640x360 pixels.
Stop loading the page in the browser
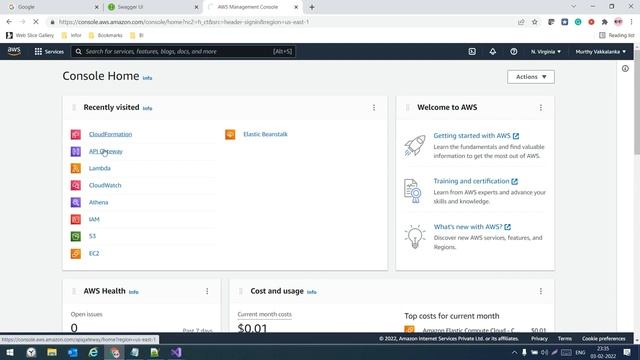(x=36, y=22)
